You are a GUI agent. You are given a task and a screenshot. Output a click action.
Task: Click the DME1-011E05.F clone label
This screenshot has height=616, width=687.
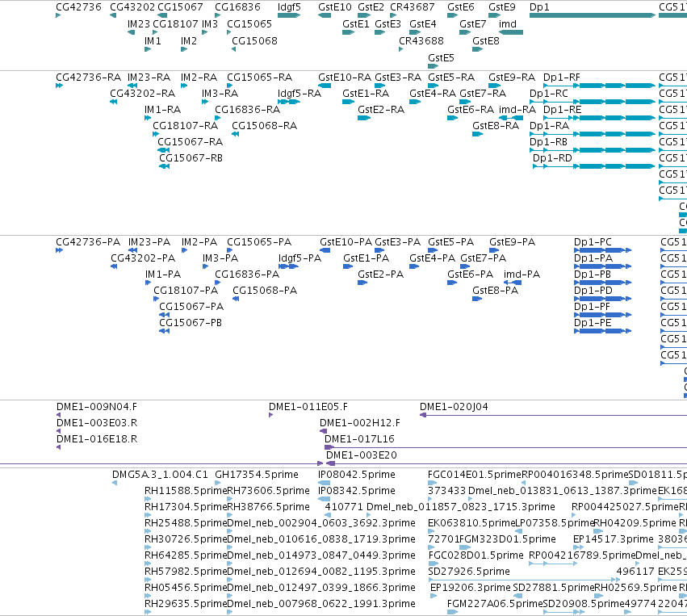(308, 407)
